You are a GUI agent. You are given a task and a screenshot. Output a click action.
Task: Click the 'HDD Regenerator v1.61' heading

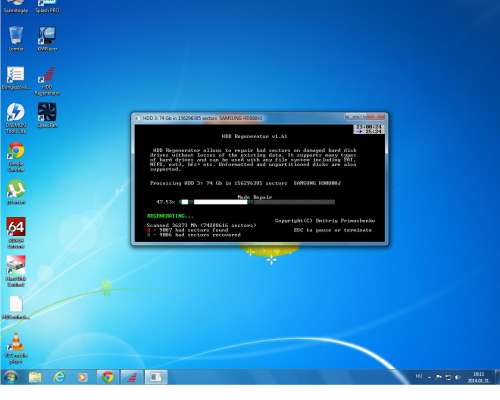[x=254, y=136]
